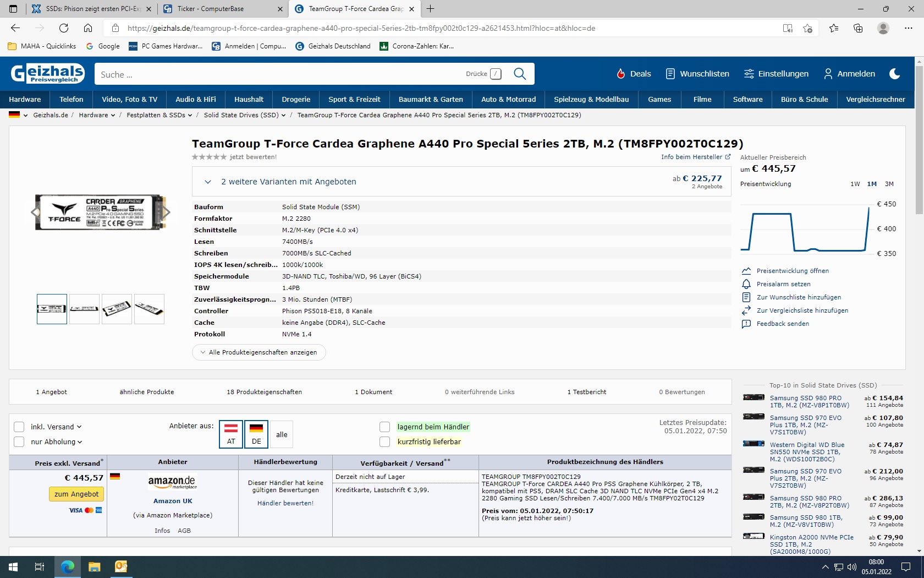Open Deals with the flame icon

[x=634, y=74]
